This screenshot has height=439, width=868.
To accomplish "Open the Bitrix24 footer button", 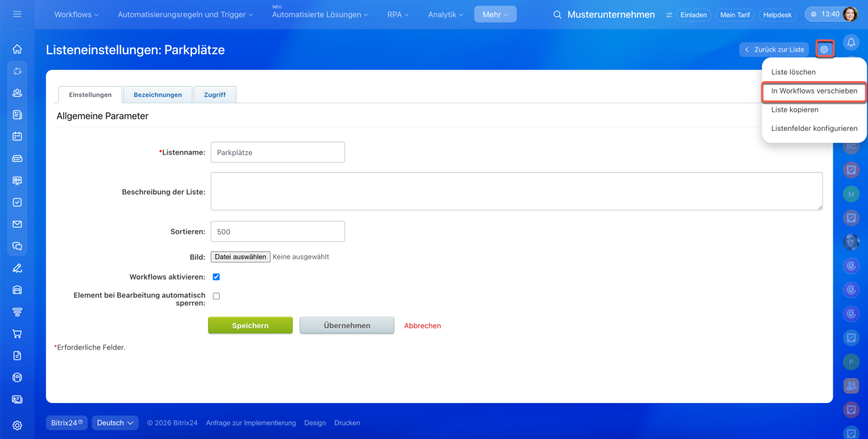I will [66, 423].
